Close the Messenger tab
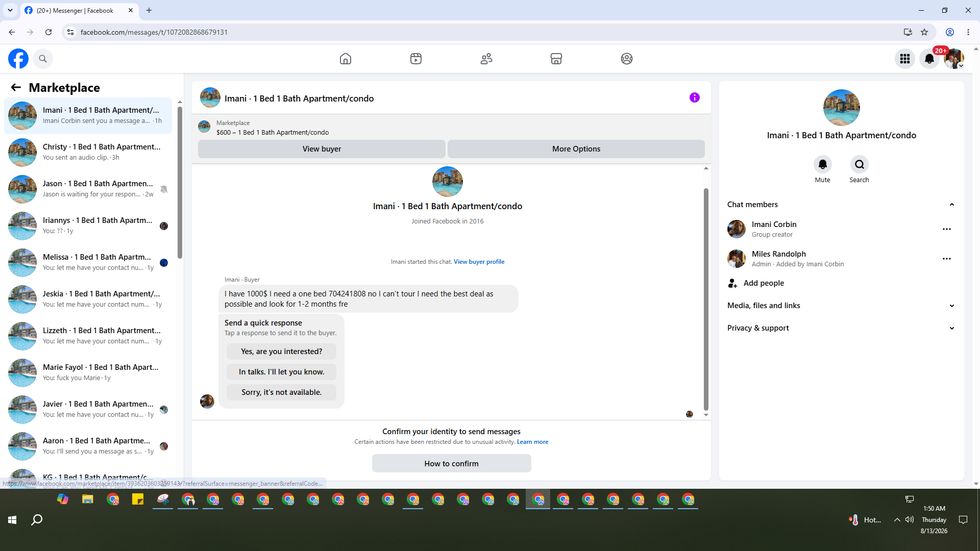980x551 pixels. pos(131,10)
